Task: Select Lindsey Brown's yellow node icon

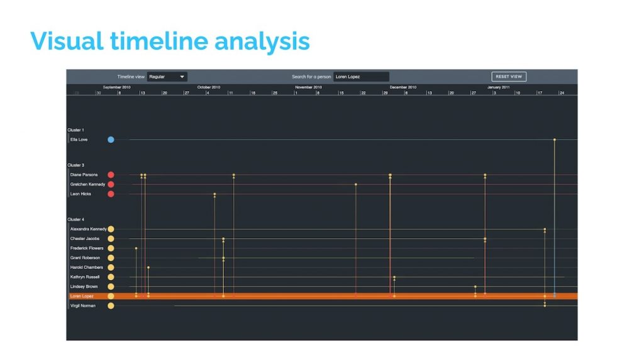Action: 111,286
